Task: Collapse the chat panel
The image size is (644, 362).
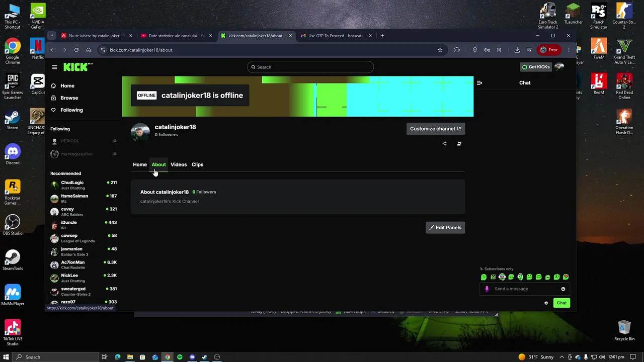Action: [479, 83]
